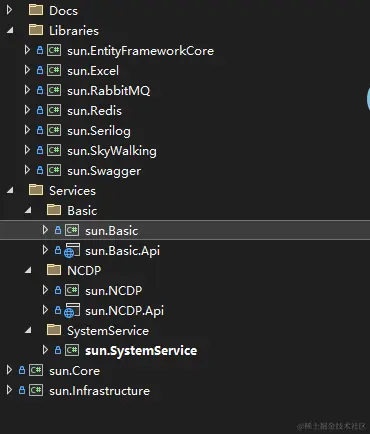The image size is (370, 434).
Task: Select the bold sun.SystemService startup project label
Action: [x=141, y=351]
